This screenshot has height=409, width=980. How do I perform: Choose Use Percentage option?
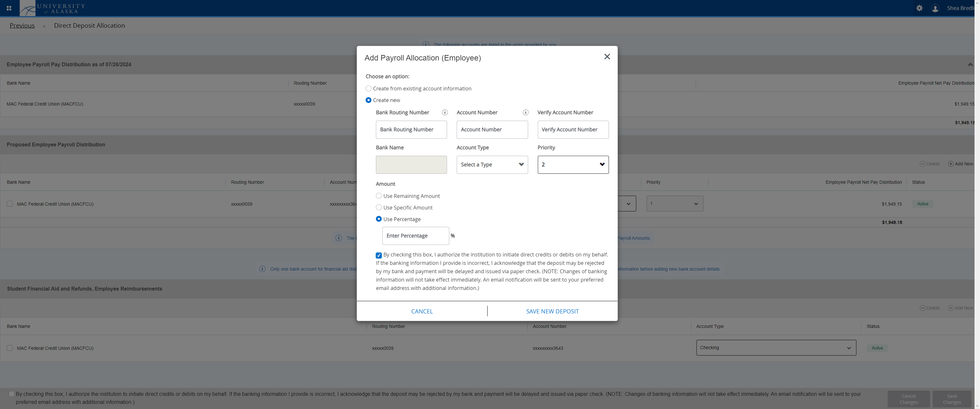378,219
